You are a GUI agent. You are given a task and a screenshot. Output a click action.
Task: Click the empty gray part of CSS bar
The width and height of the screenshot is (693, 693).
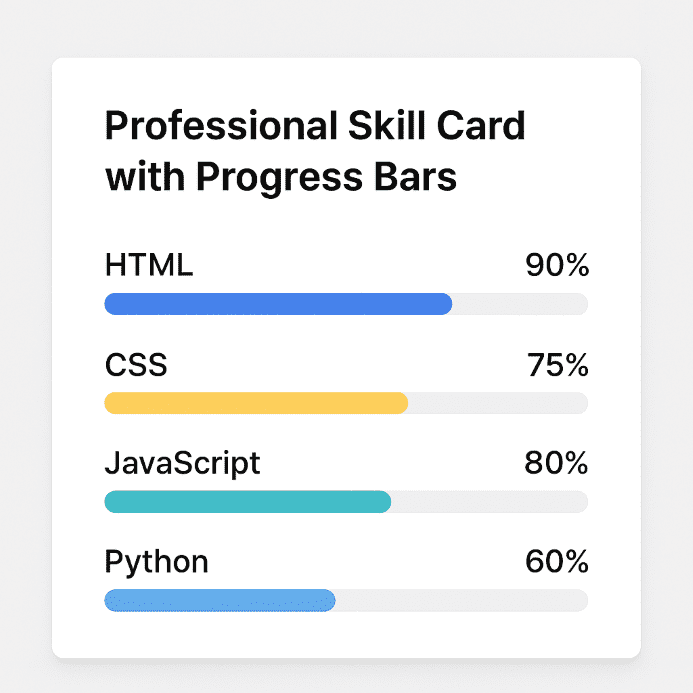coord(498,403)
